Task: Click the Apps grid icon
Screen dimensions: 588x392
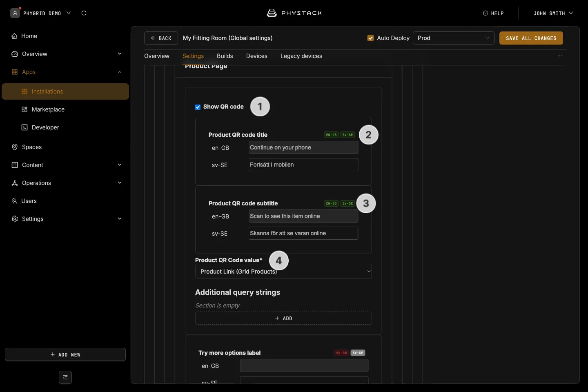Action: [x=15, y=72]
